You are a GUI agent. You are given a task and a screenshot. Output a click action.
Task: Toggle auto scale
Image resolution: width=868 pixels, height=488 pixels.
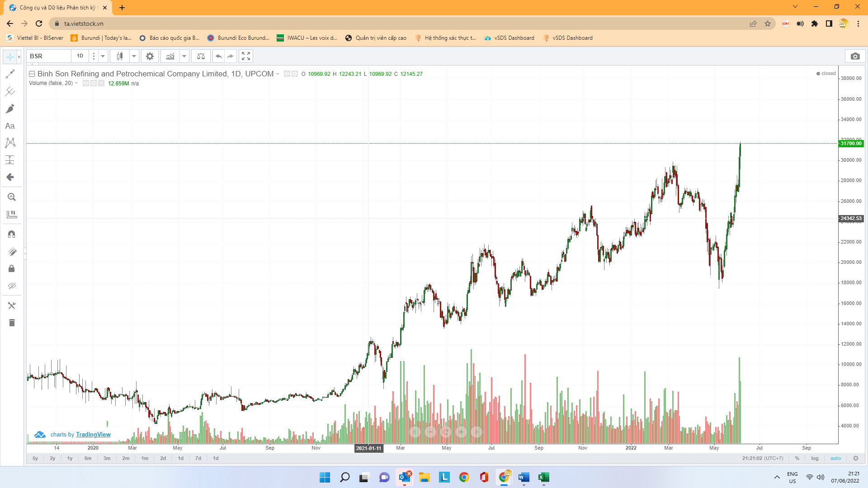835,458
